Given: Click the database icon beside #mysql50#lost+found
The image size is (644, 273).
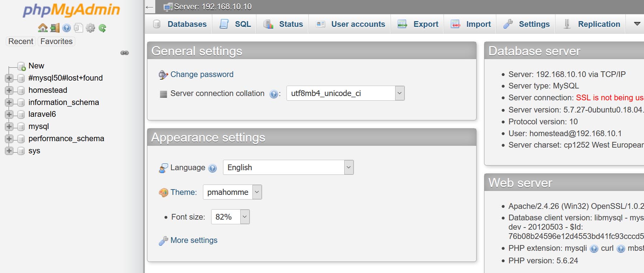Looking at the screenshot, I should pos(21,78).
